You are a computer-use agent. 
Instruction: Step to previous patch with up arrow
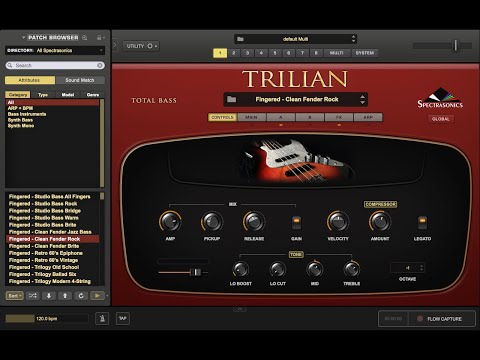click(x=65, y=296)
